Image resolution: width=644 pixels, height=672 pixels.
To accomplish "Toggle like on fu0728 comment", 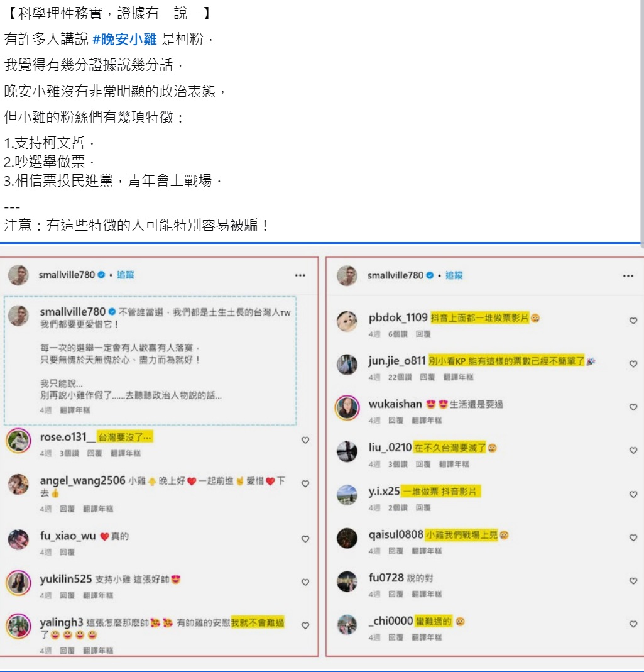I will (633, 581).
